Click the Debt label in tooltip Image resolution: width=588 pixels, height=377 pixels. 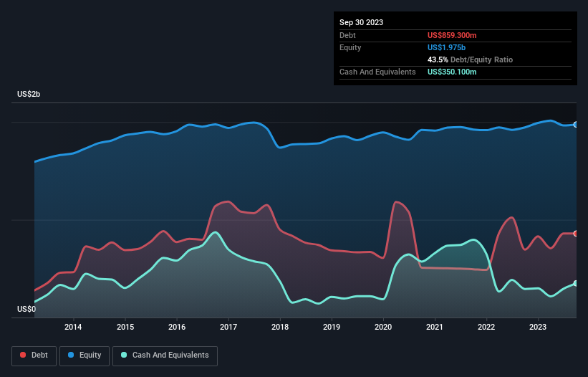[x=347, y=35]
